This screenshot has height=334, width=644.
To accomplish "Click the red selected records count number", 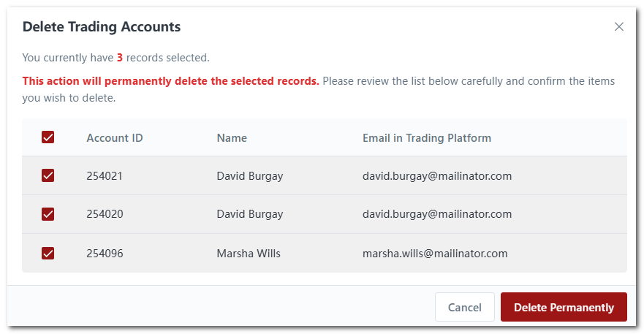I will pyautogui.click(x=120, y=57).
